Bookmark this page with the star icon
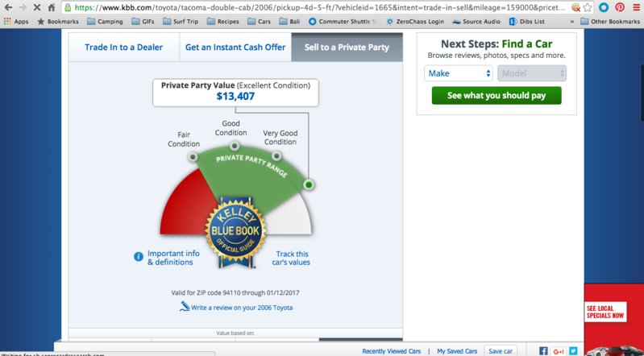The width and height of the screenshot is (644, 356). pyautogui.click(x=588, y=7)
